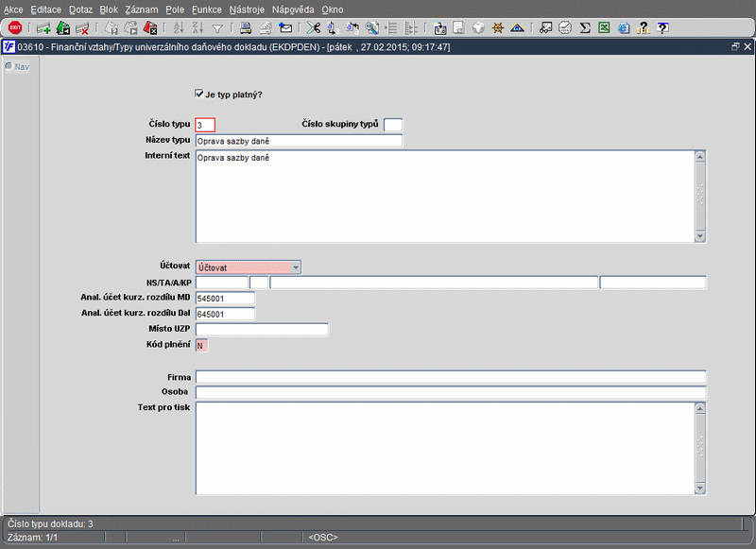
Task: Click the help icon with question mark window
Action: coord(663,28)
